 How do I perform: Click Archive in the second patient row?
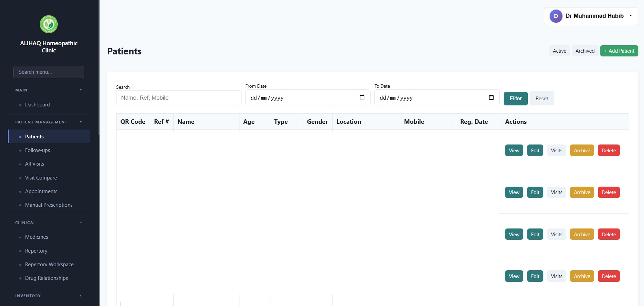coord(582,192)
